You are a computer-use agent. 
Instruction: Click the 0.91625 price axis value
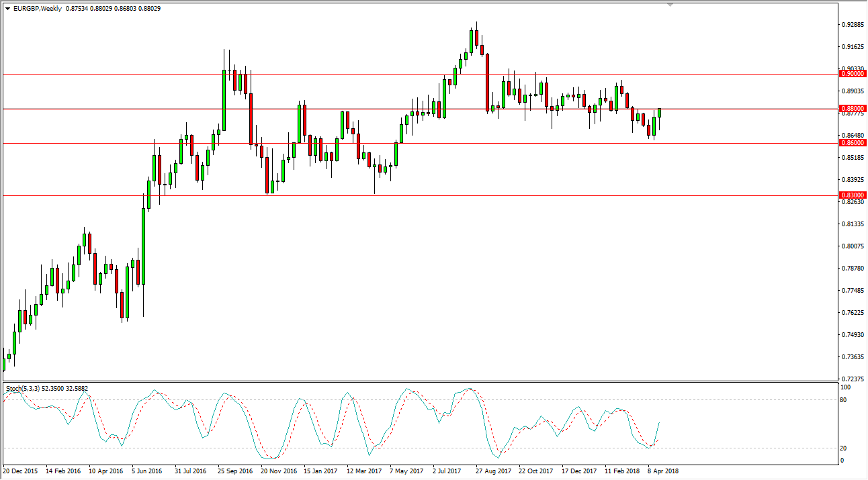852,47
